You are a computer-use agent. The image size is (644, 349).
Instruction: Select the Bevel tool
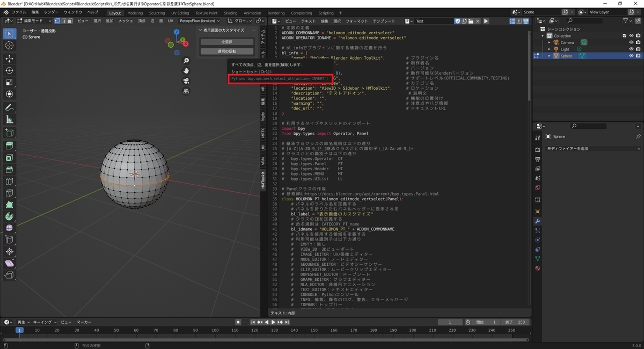(x=9, y=170)
